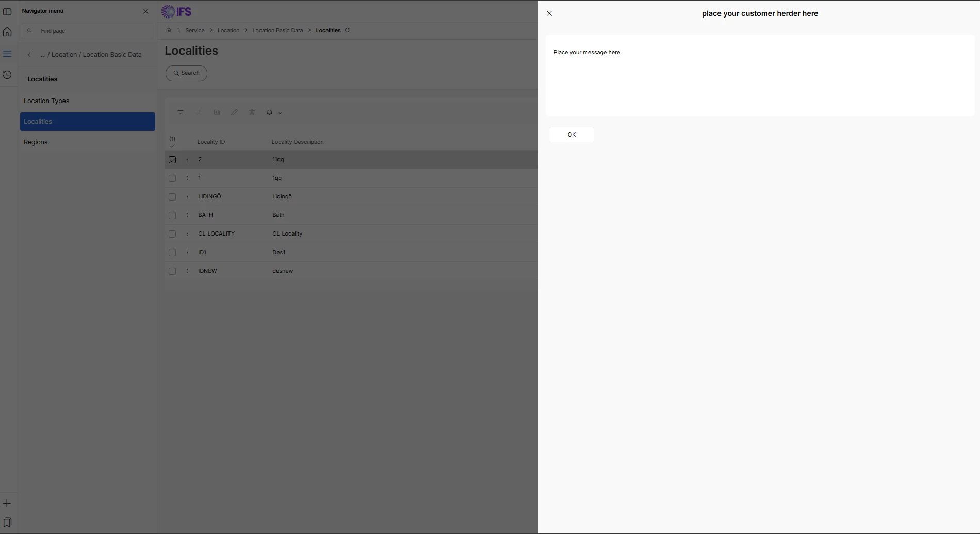The width and height of the screenshot is (980, 534).
Task: Navigate to Location Basic Data breadcrumb
Action: pos(277,30)
